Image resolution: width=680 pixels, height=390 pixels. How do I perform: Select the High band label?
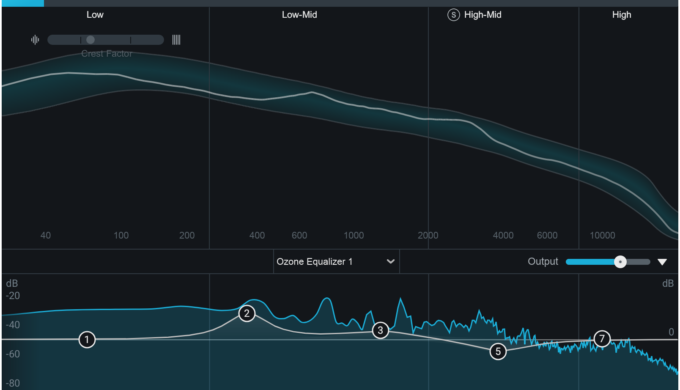point(621,15)
